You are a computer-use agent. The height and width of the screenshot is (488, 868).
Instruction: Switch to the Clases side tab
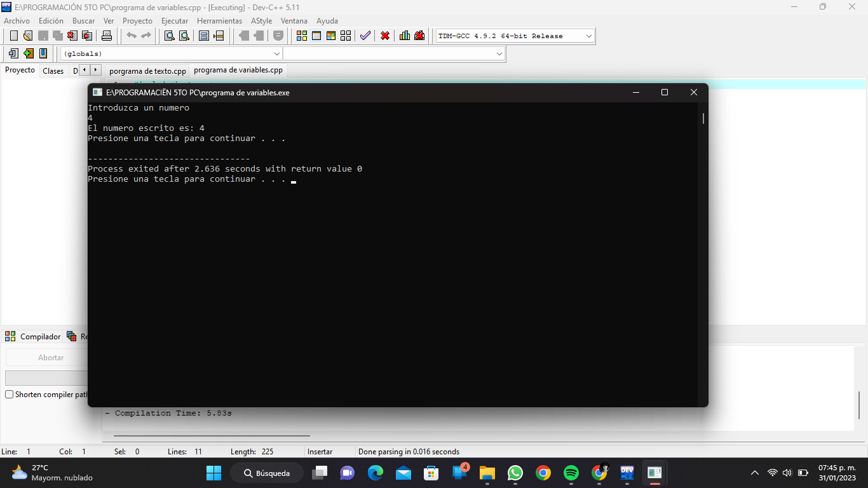pos(53,71)
